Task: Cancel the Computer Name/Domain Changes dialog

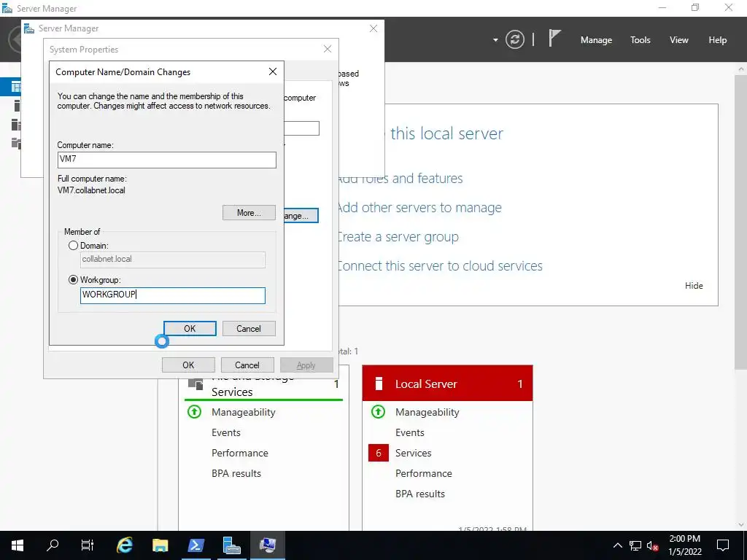Action: [x=249, y=329]
